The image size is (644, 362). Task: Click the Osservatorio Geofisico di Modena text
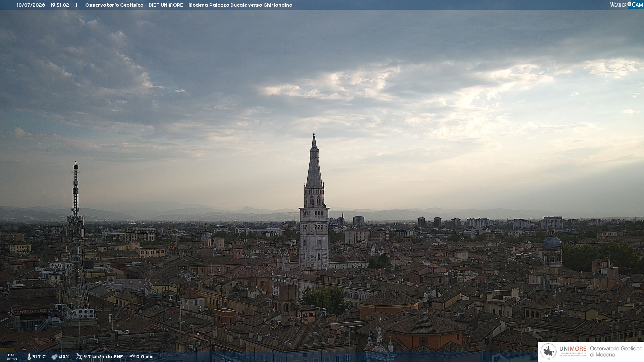point(616,352)
